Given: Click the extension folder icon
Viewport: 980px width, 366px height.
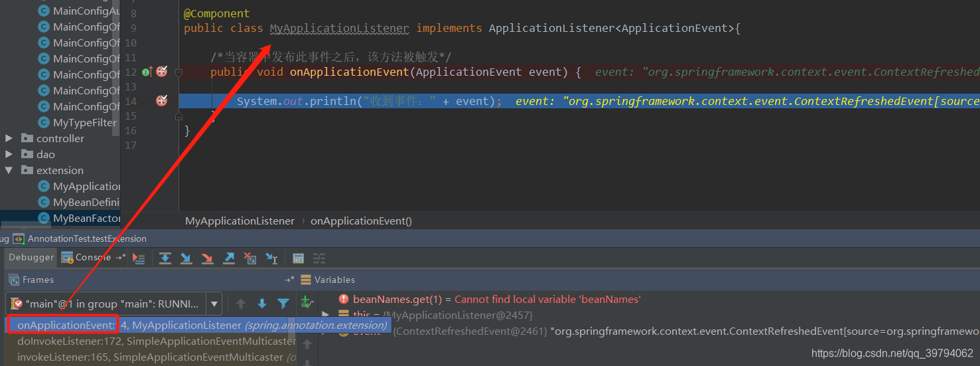Looking at the screenshot, I should coord(27,170).
